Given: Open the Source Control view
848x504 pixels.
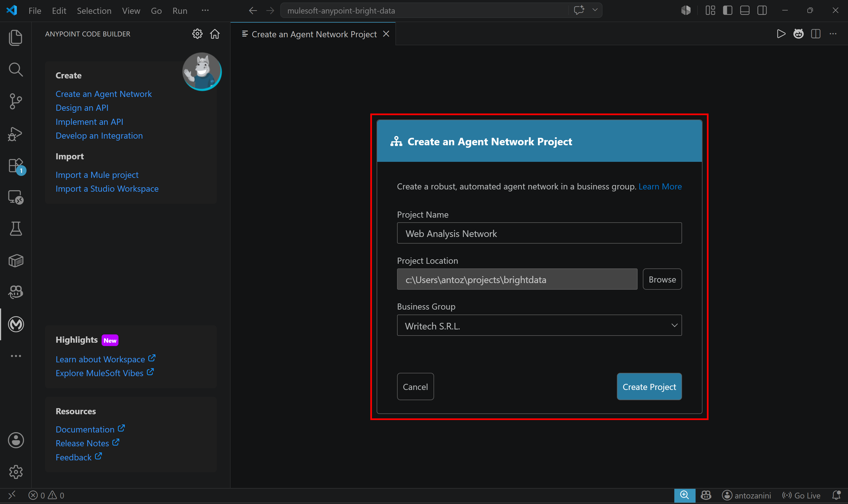Looking at the screenshot, I should point(16,101).
